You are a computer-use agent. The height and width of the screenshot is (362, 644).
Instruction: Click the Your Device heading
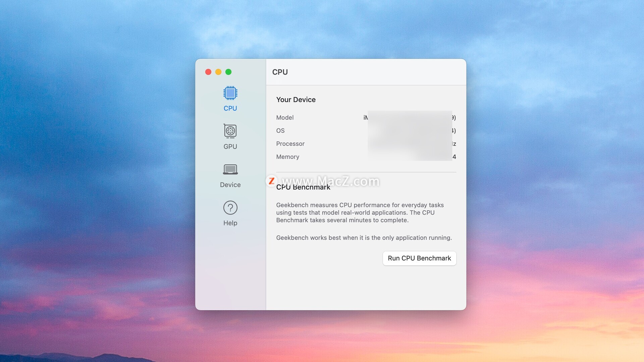click(296, 100)
